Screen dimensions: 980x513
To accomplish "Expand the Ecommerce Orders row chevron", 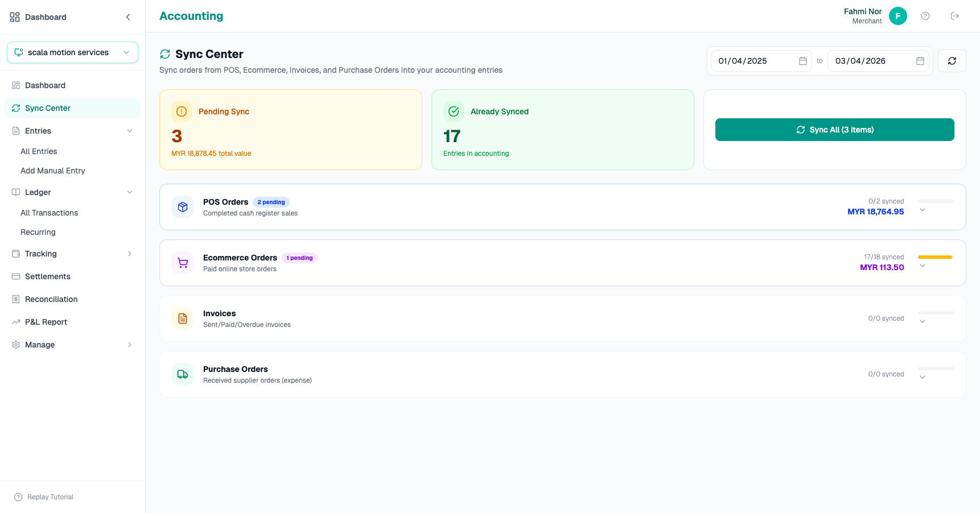I will [x=923, y=266].
